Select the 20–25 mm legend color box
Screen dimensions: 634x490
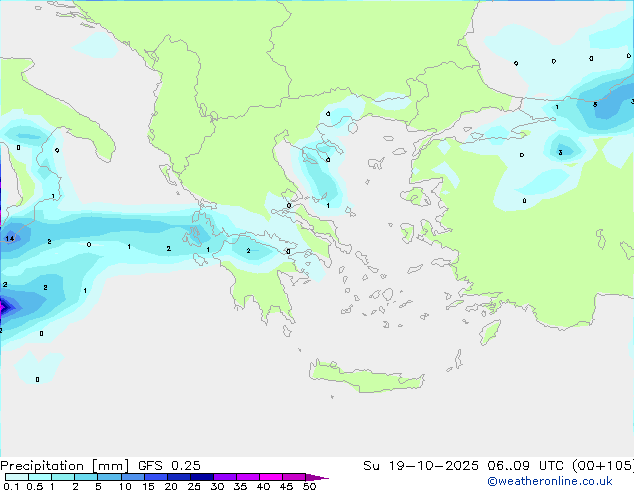(x=179, y=477)
